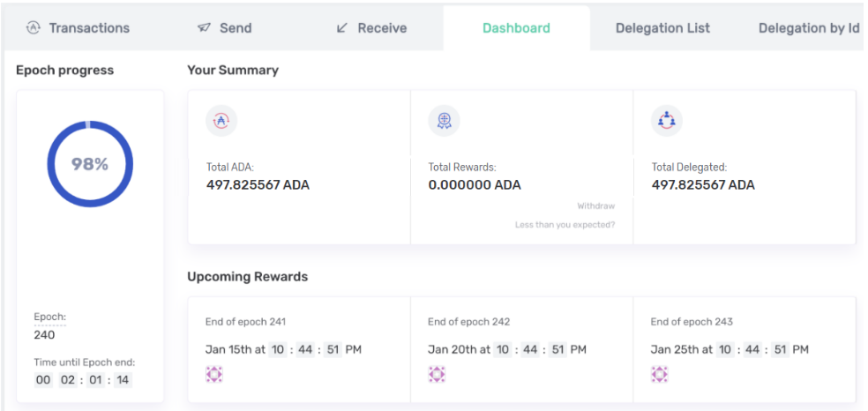868x411 pixels.
Task: Click the Total Delegated icon
Action: click(x=666, y=121)
